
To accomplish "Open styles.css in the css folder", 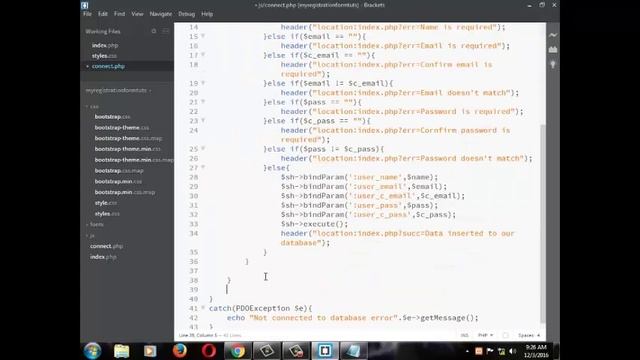I will pyautogui.click(x=107, y=214).
